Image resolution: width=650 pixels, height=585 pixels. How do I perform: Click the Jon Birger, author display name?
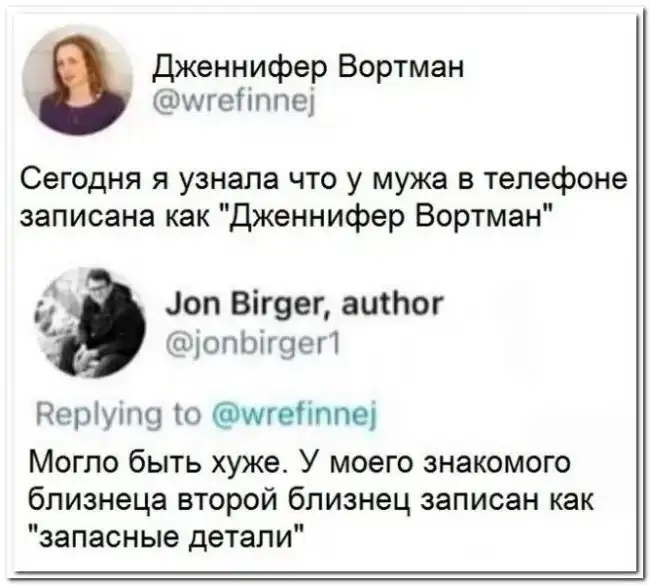tap(304, 305)
